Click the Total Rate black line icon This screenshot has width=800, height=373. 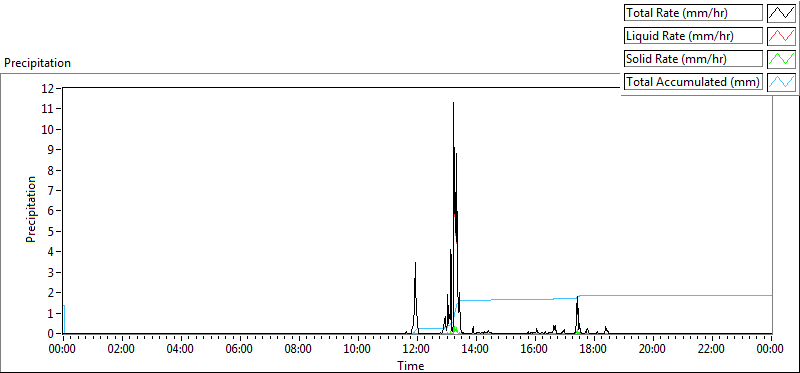coord(781,13)
